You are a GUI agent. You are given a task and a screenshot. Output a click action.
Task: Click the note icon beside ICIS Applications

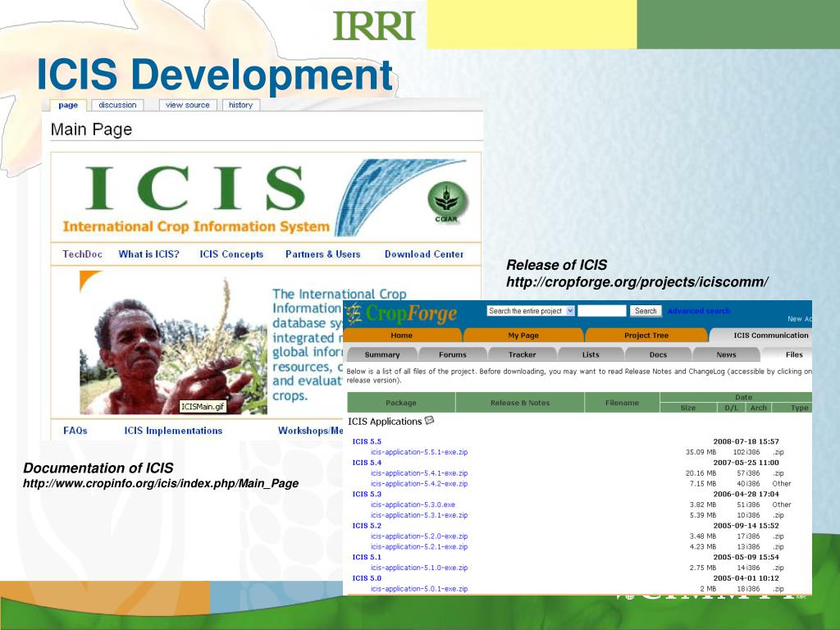point(429,421)
